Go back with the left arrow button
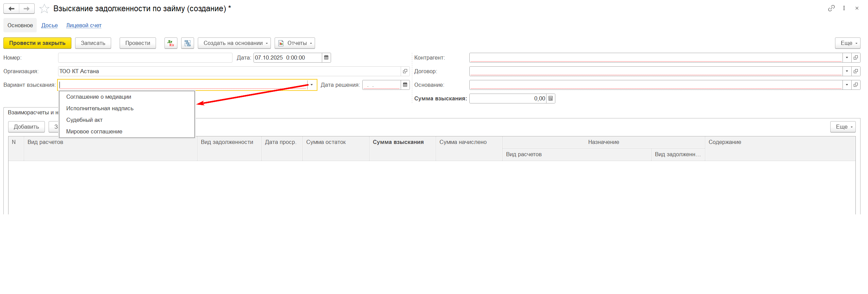Image resolution: width=868 pixels, height=294 pixels. pyautogui.click(x=12, y=9)
